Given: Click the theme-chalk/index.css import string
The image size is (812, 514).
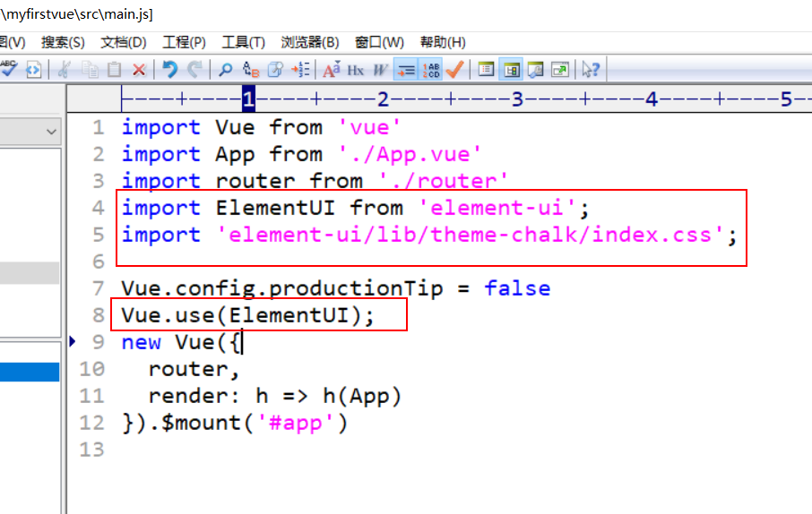Looking at the screenshot, I should [471, 235].
